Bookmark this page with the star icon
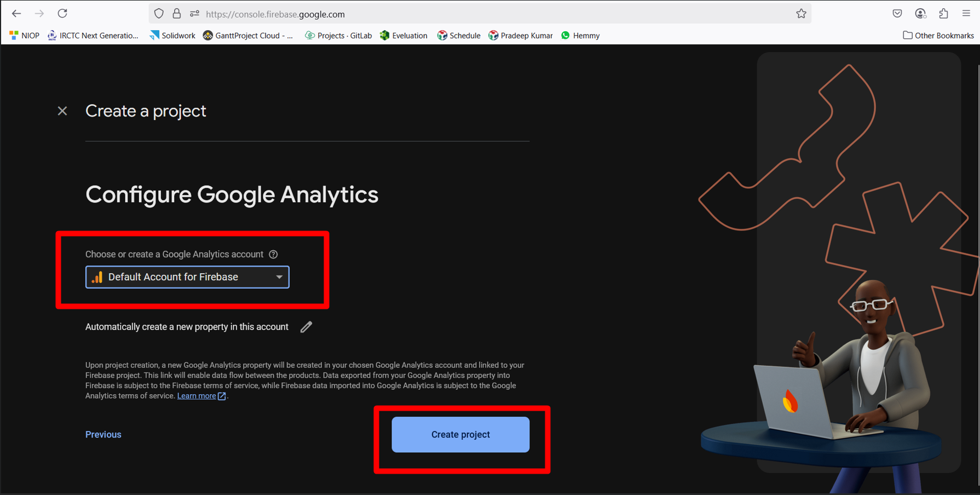Viewport: 980px width, 495px height. pyautogui.click(x=801, y=14)
